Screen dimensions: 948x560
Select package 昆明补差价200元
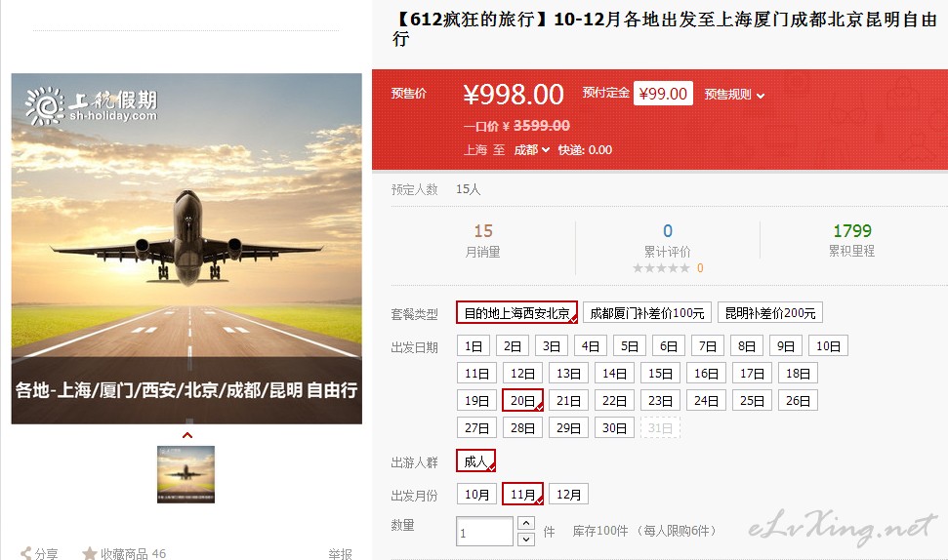point(769,313)
